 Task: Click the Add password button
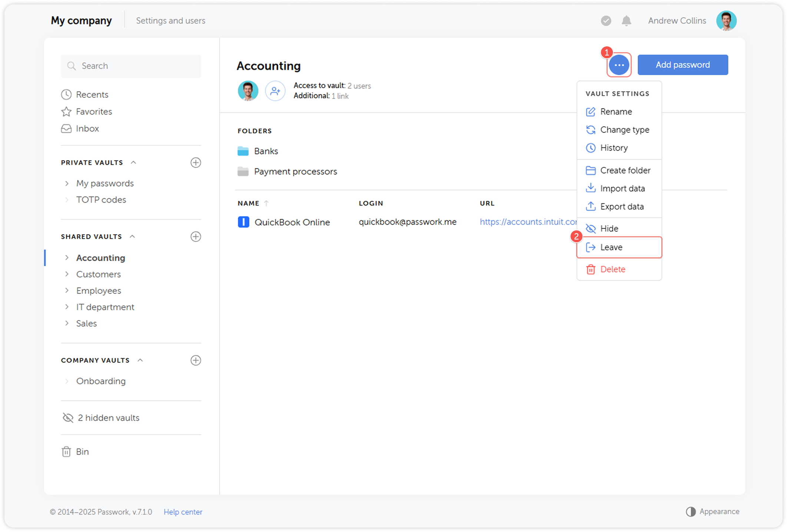(x=683, y=64)
